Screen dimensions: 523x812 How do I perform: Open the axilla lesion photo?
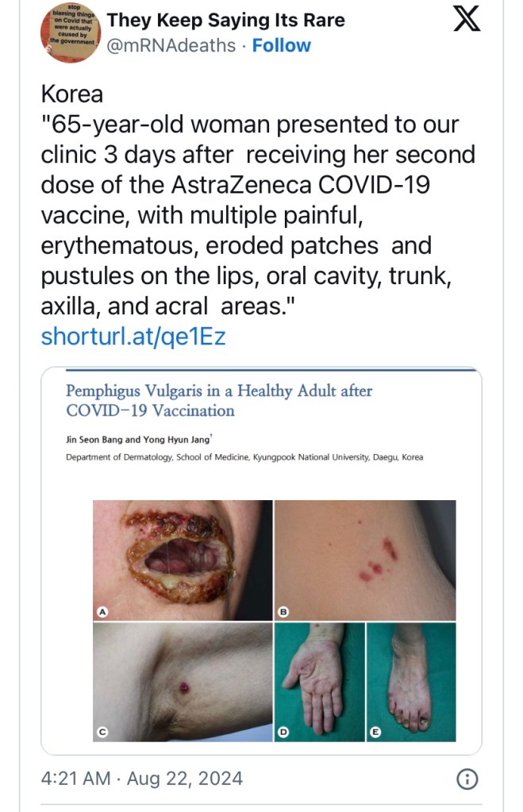[183, 681]
